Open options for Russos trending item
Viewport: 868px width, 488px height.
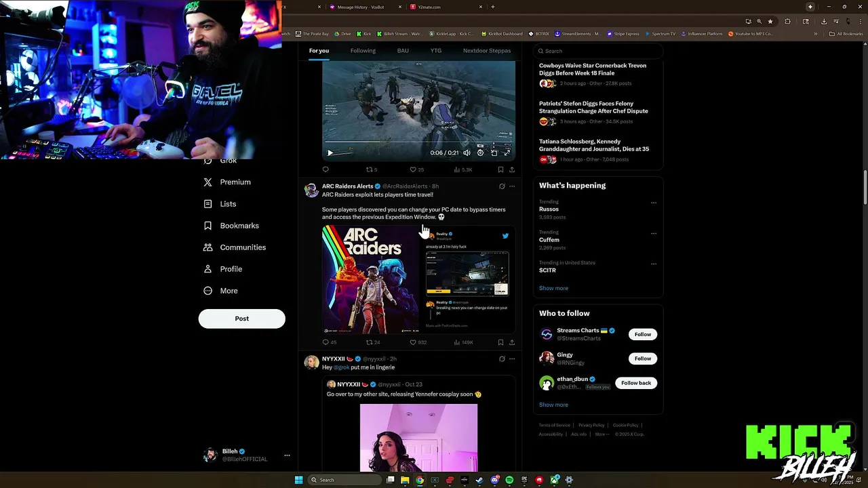654,203
